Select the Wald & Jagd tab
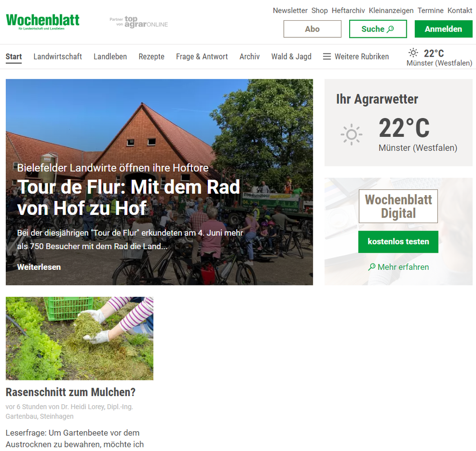 (292, 57)
